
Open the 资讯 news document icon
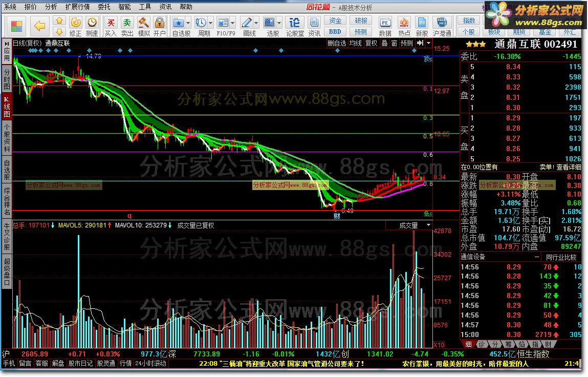coord(314,23)
